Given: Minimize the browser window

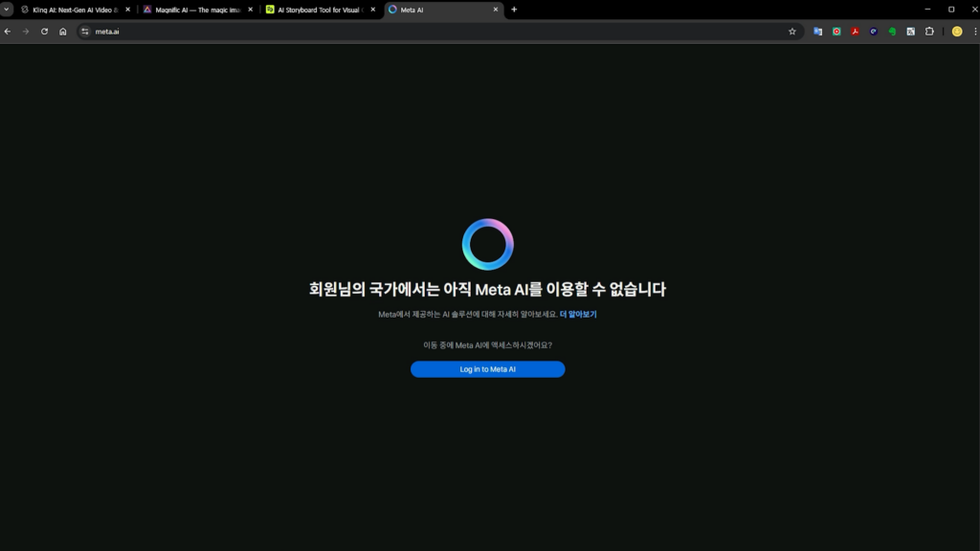Looking at the screenshot, I should coord(927,10).
